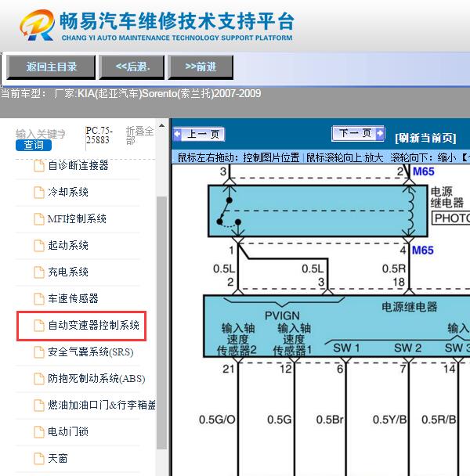The width and height of the screenshot is (470, 476).
Task: Go back with the <<后退 button
Action: point(132,67)
